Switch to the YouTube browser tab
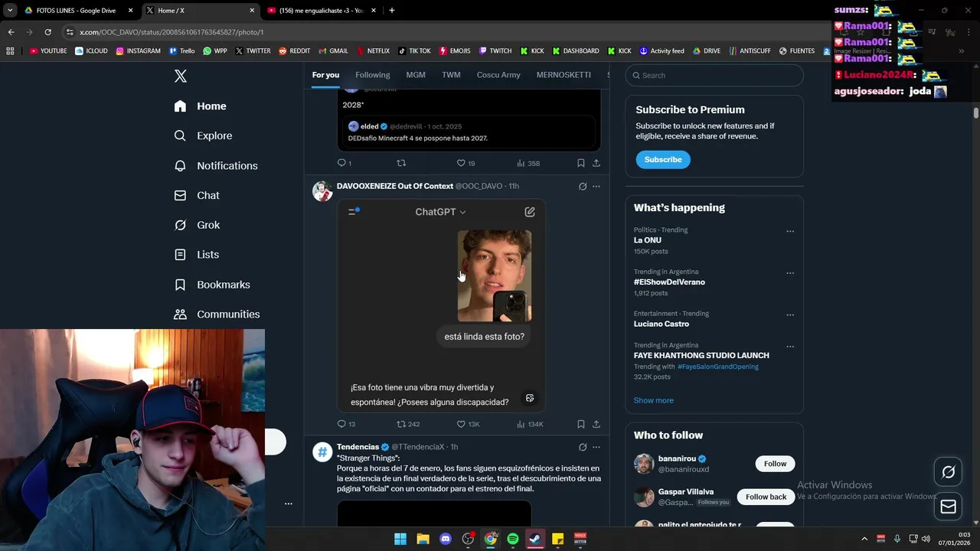This screenshot has height=551, width=980. pyautogui.click(x=322, y=11)
